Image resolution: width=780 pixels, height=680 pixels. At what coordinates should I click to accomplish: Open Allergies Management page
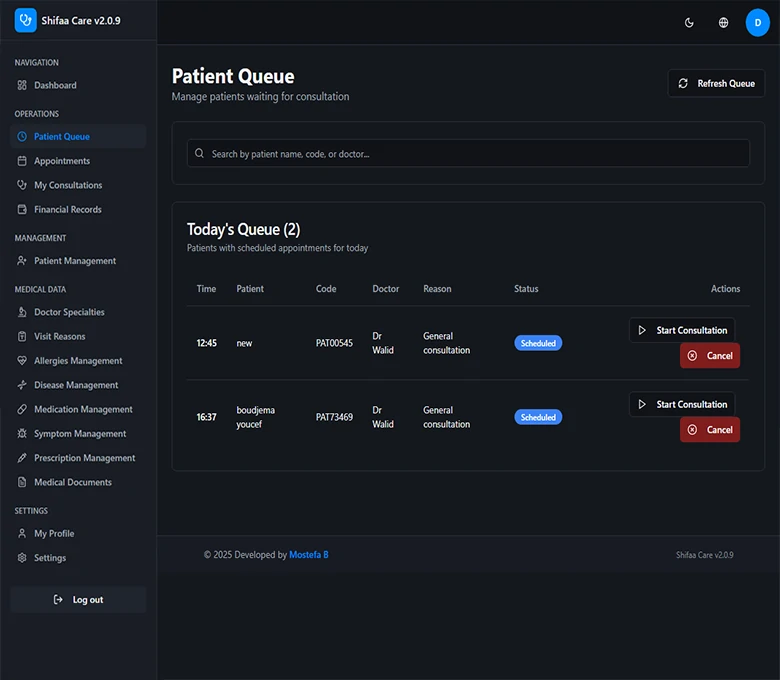(78, 361)
